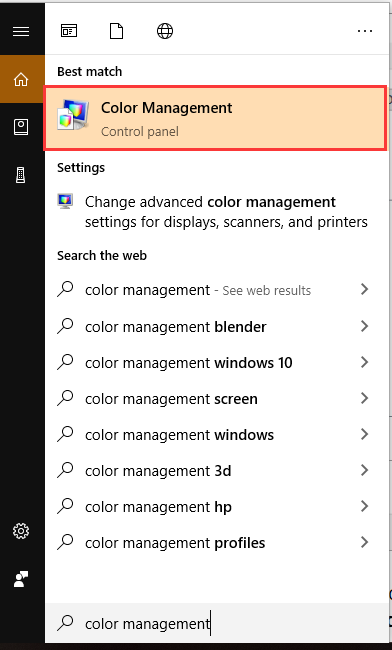This screenshot has width=392, height=650.
Task: Click the search box containing color management
Action: click(217, 623)
